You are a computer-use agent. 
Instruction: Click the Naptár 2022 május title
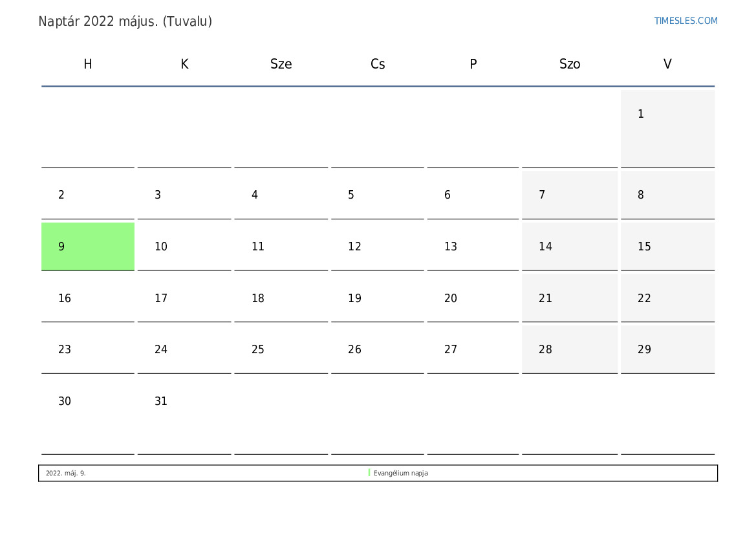click(x=125, y=21)
